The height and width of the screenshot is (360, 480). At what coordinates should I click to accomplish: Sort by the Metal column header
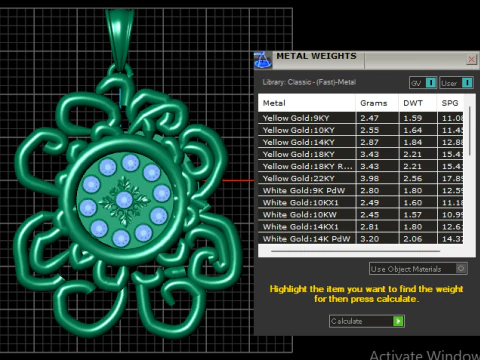tap(307, 103)
